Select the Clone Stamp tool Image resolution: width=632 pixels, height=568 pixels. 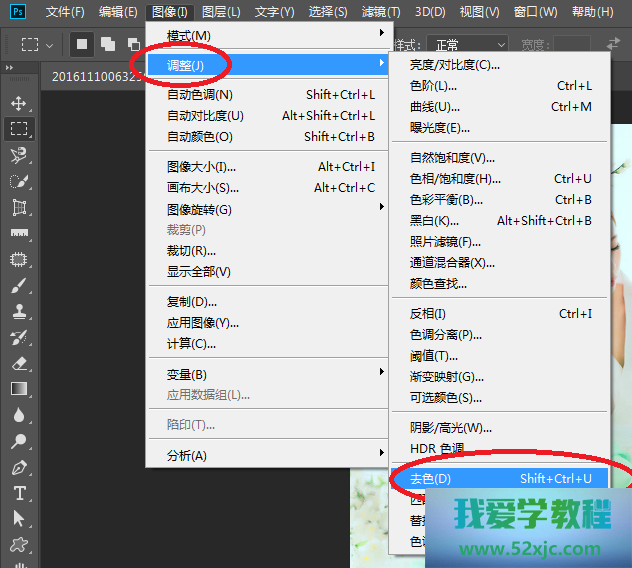[x=19, y=311]
